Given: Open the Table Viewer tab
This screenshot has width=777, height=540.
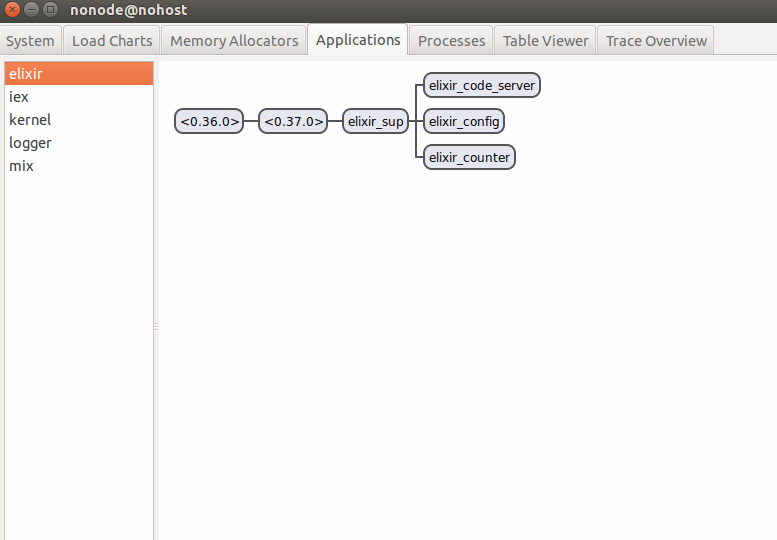Looking at the screenshot, I should click(545, 41).
